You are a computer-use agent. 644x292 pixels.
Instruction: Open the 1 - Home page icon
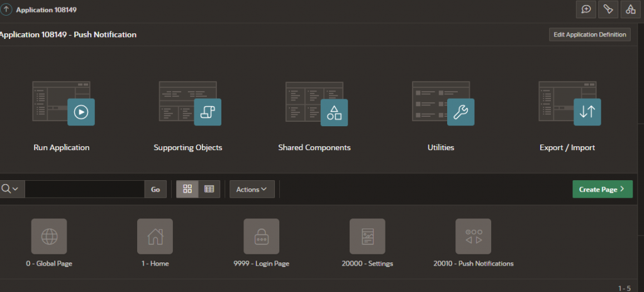pyautogui.click(x=155, y=237)
